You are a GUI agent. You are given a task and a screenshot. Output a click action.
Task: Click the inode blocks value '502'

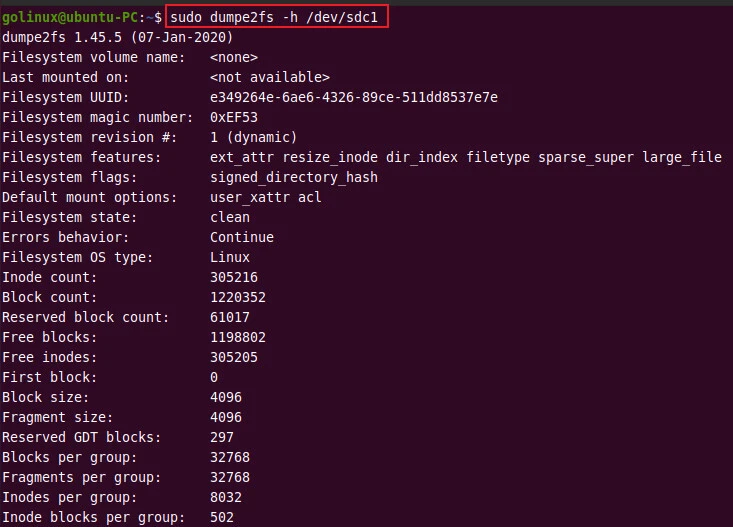click(222, 518)
